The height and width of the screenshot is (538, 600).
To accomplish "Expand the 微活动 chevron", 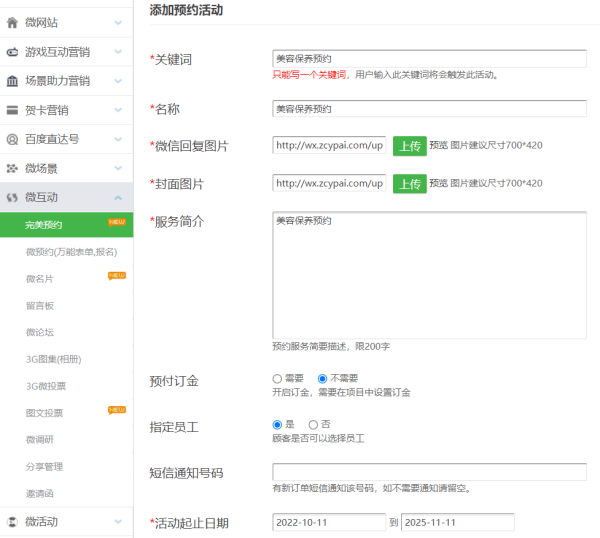I will tap(118, 522).
